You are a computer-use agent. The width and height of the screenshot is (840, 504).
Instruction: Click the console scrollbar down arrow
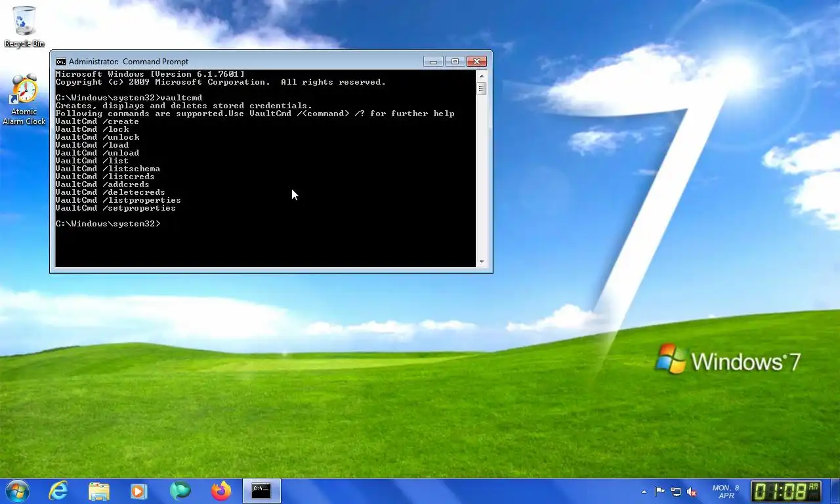[482, 262]
